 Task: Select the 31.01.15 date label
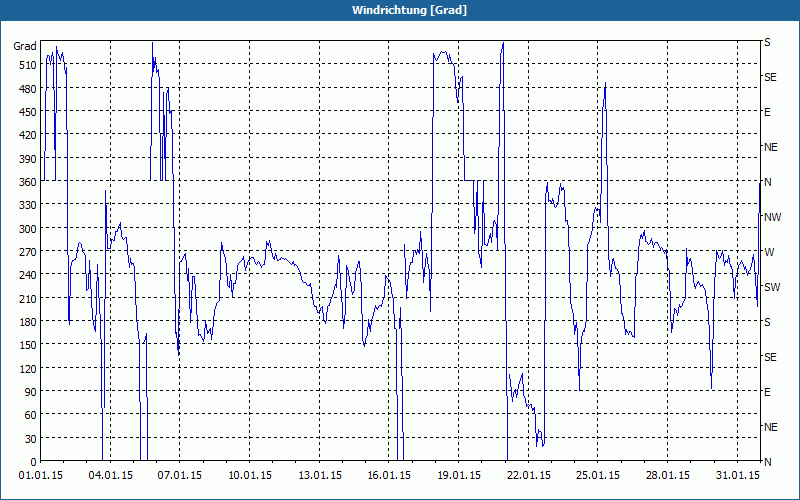click(737, 476)
